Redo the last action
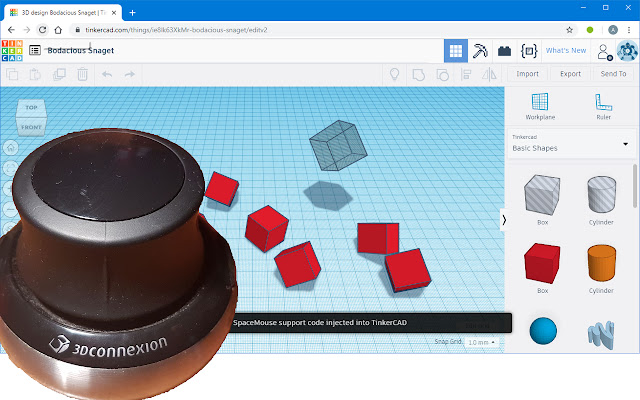The height and width of the screenshot is (400, 640). pos(130,74)
